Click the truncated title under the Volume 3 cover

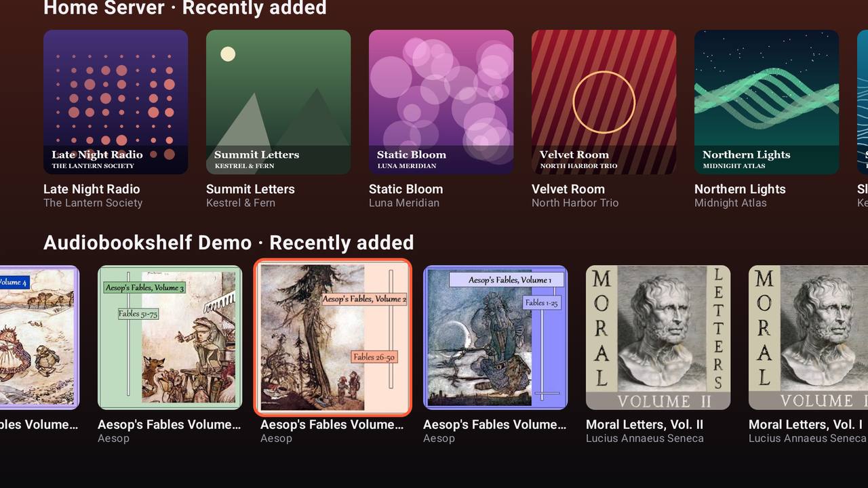point(170,425)
